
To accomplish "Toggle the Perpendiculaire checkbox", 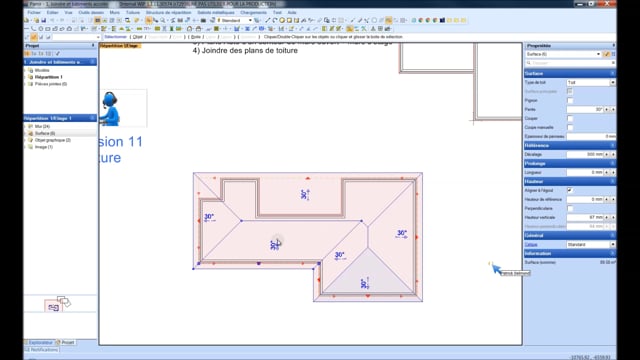I will tap(570, 209).
